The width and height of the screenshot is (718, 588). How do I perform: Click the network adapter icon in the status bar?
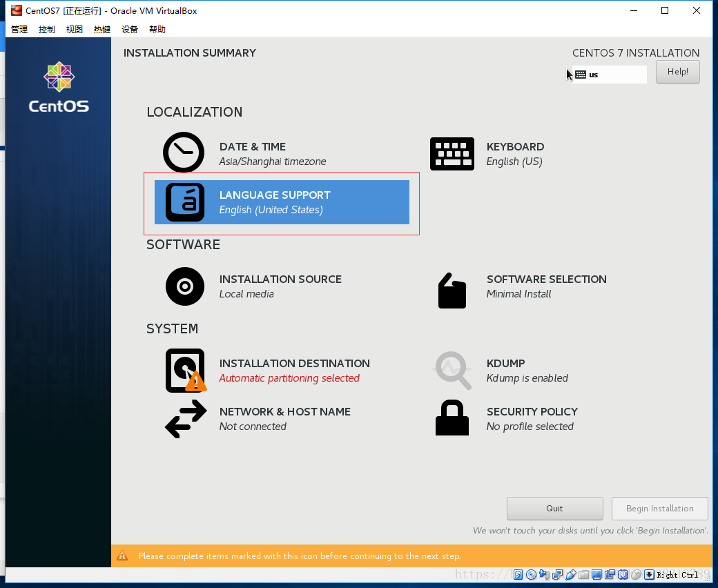557,575
